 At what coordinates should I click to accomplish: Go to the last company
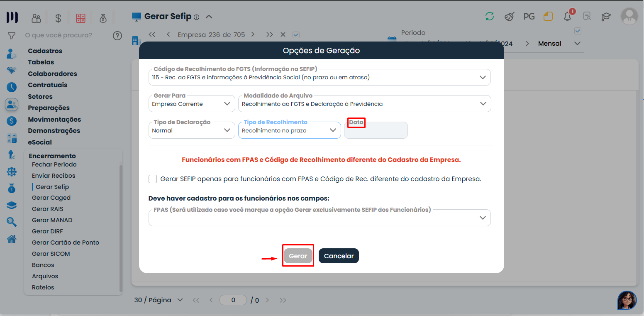point(270,34)
